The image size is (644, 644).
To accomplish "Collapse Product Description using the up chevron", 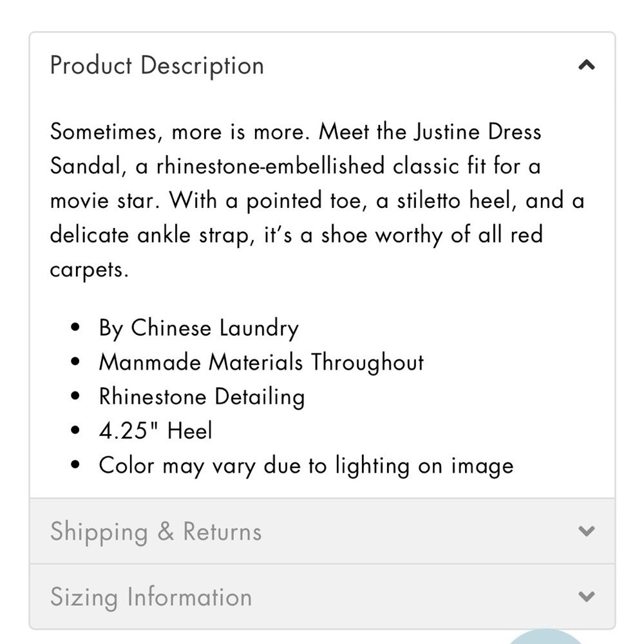I will point(587,65).
